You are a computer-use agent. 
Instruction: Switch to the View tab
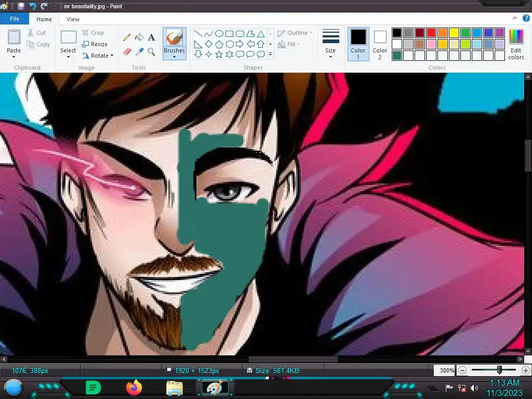click(x=73, y=19)
